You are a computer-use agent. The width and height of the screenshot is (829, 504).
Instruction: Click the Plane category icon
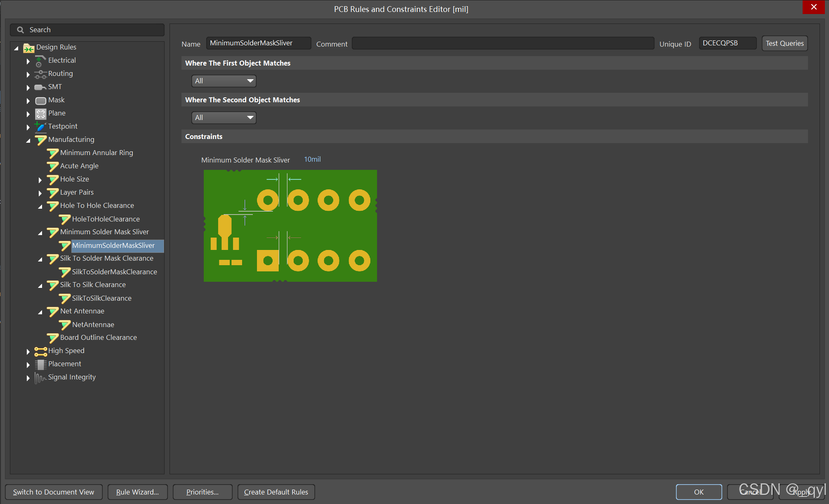coord(40,113)
